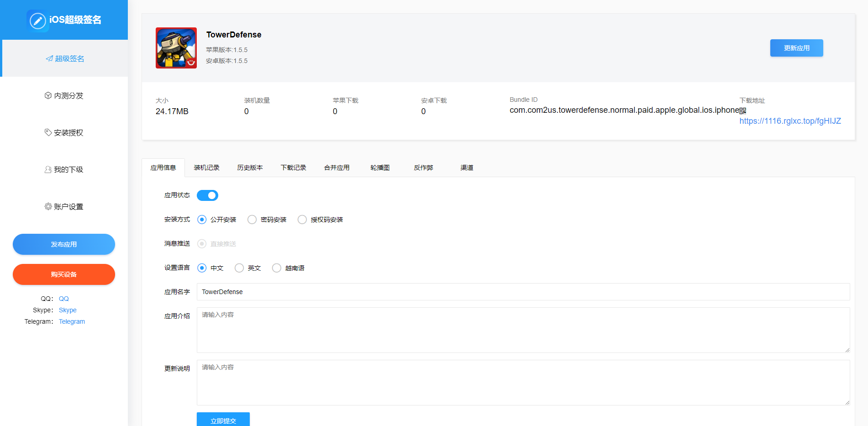The image size is (868, 426).
Task: Open 安装授权 in sidebar
Action: tap(64, 132)
